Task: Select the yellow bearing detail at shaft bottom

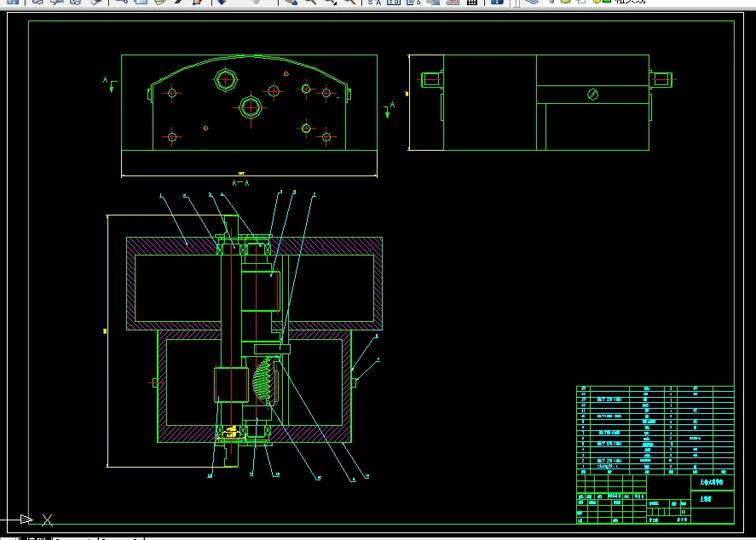Action: [232, 432]
